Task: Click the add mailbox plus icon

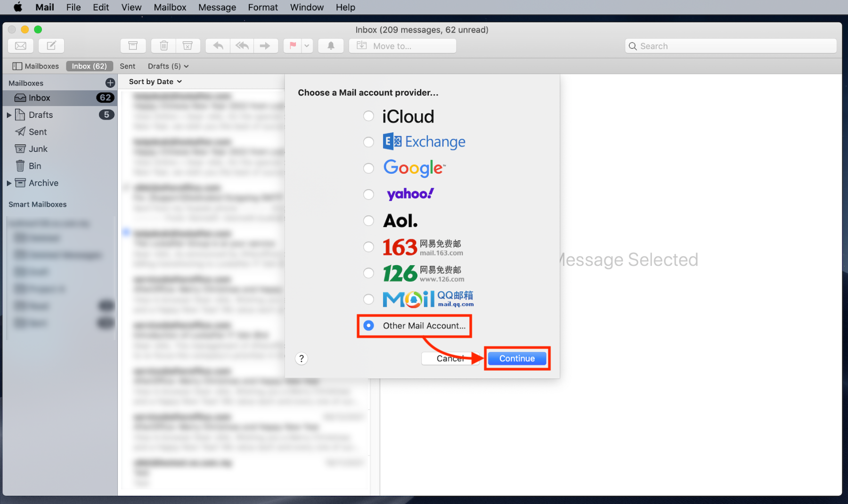Action: 110,83
